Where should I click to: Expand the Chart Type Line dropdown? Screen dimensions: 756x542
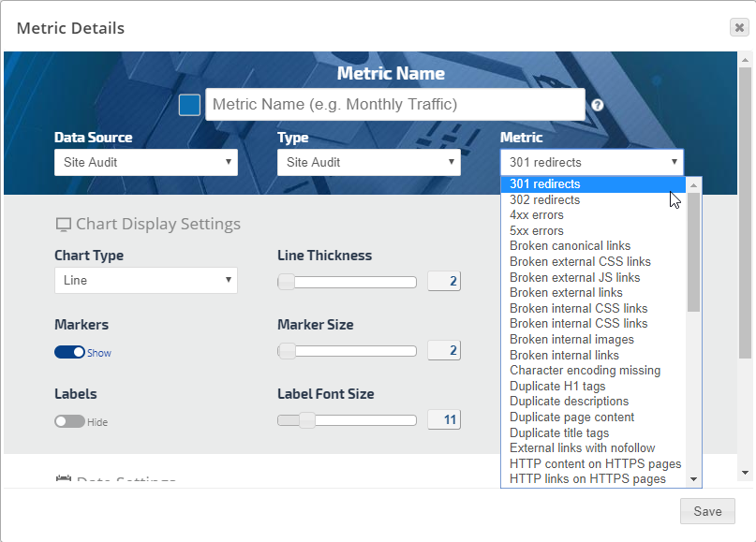(145, 280)
